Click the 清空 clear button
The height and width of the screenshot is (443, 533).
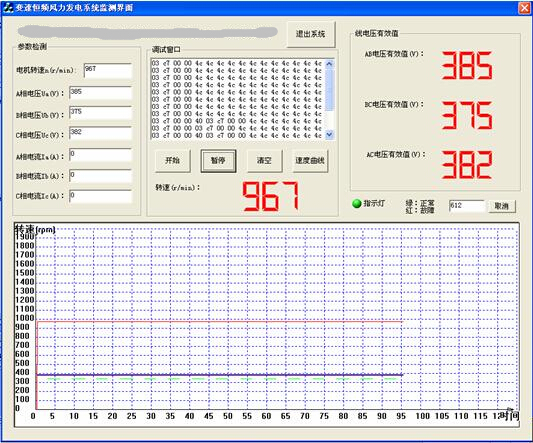pos(264,160)
